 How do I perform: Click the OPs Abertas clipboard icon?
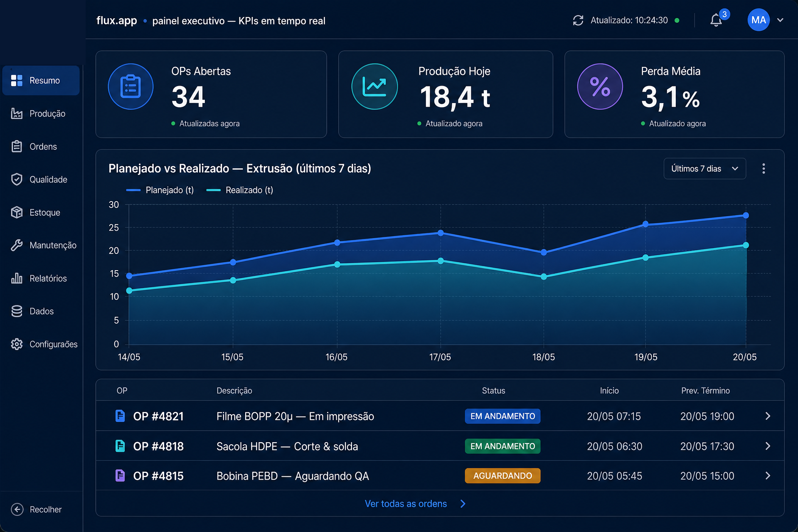131,86
